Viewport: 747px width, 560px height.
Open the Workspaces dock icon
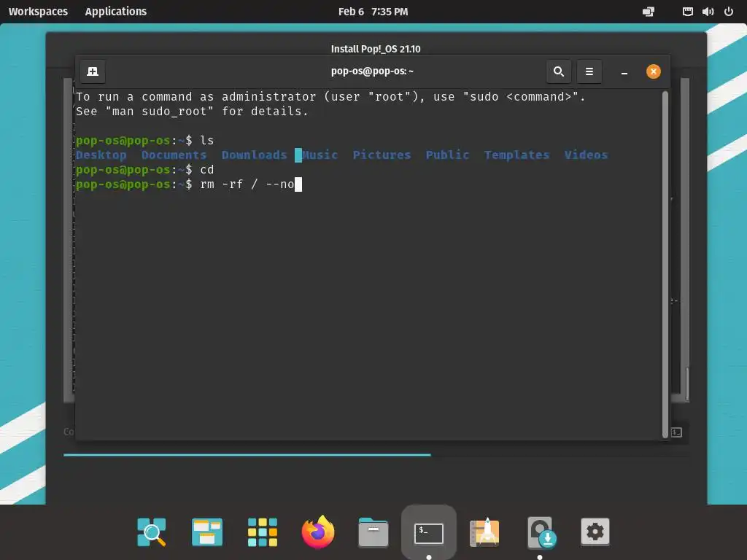206,532
